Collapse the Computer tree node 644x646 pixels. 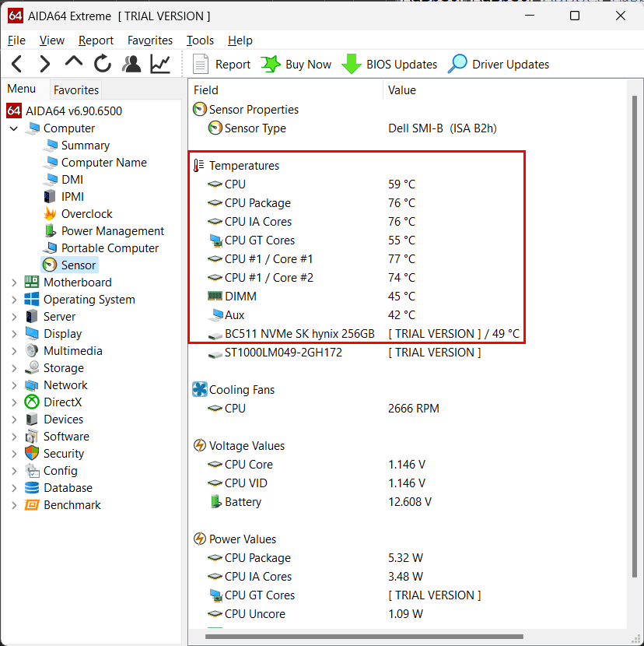(12, 128)
